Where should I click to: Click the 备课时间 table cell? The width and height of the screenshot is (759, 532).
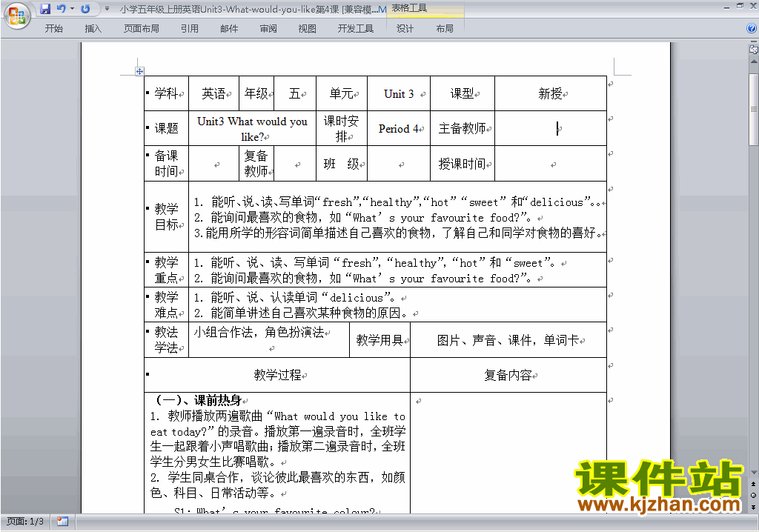tap(167, 164)
